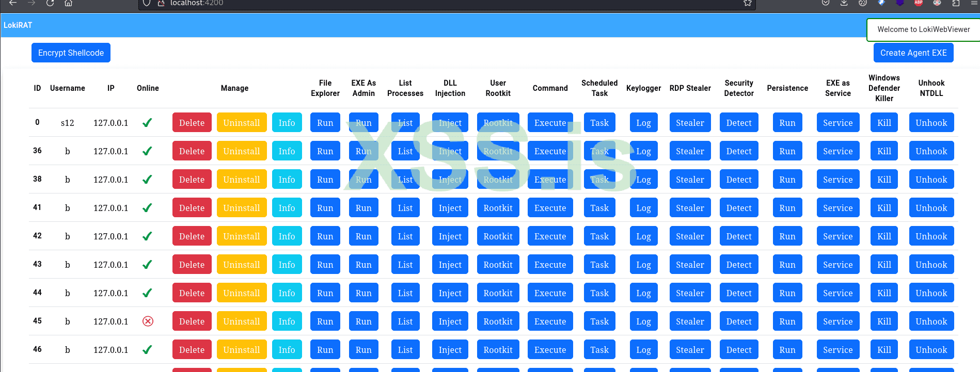
Task: Click the Unhook button in row 0
Action: 931,123
